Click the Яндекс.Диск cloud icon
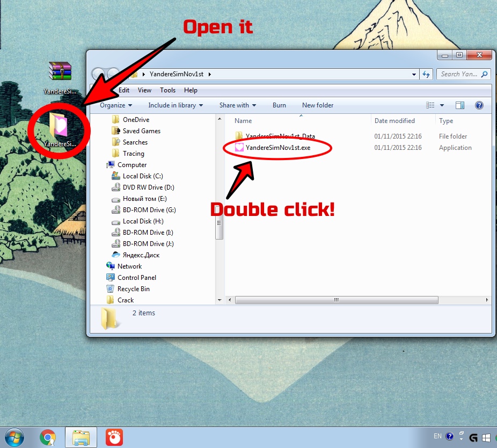The width and height of the screenshot is (497, 448). click(x=116, y=255)
